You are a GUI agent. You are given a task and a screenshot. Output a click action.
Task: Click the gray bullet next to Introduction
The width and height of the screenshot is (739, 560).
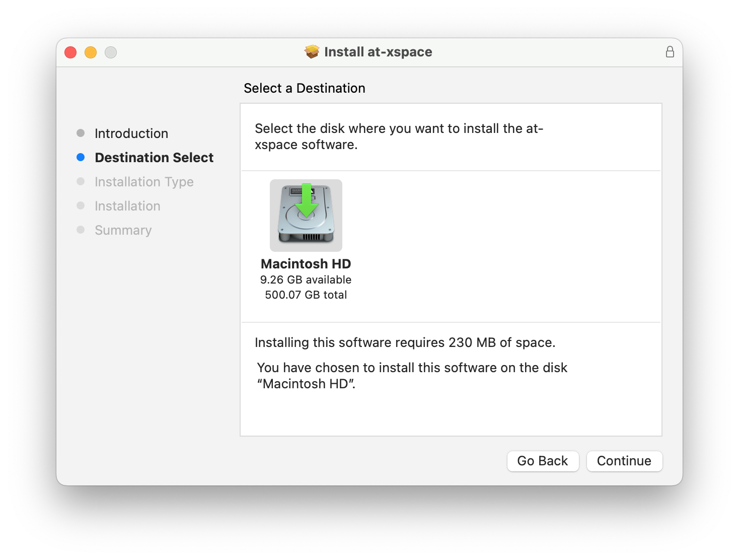pos(81,133)
